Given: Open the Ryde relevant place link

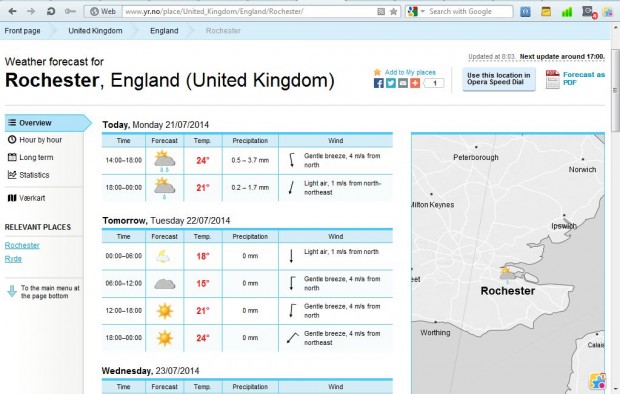Looking at the screenshot, I should tap(13, 259).
